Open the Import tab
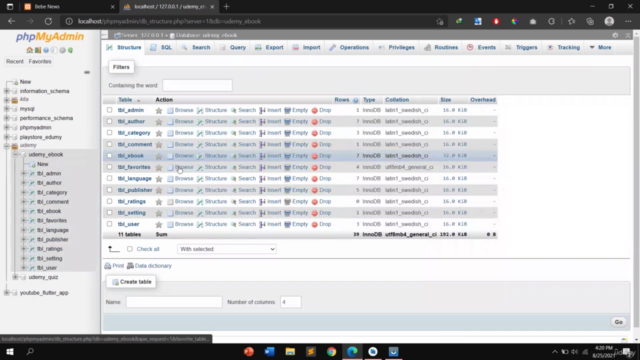 click(x=307, y=47)
